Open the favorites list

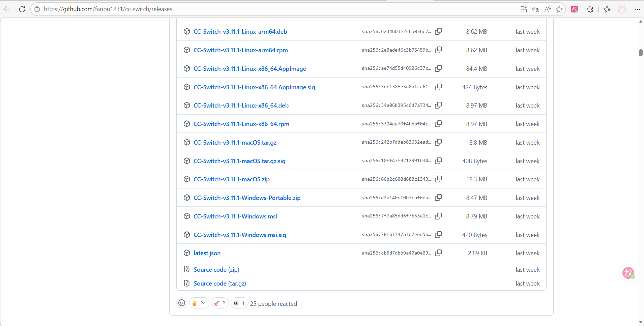pyautogui.click(x=607, y=9)
